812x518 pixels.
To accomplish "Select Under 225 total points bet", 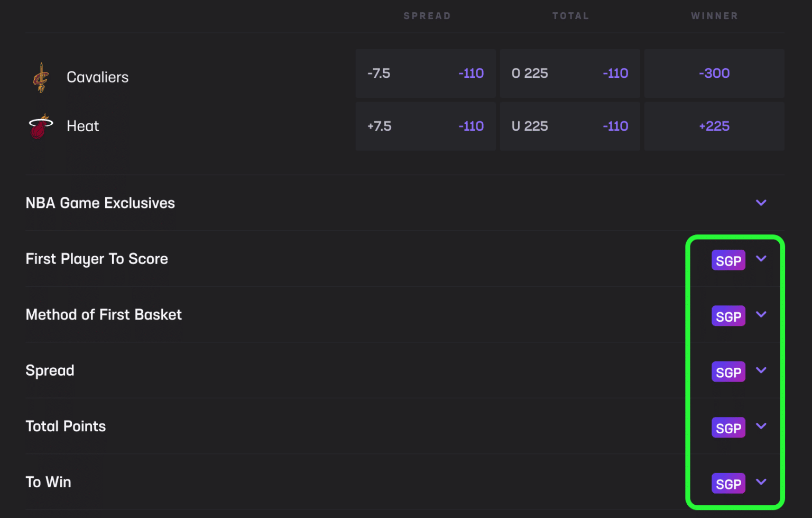I will pos(569,126).
